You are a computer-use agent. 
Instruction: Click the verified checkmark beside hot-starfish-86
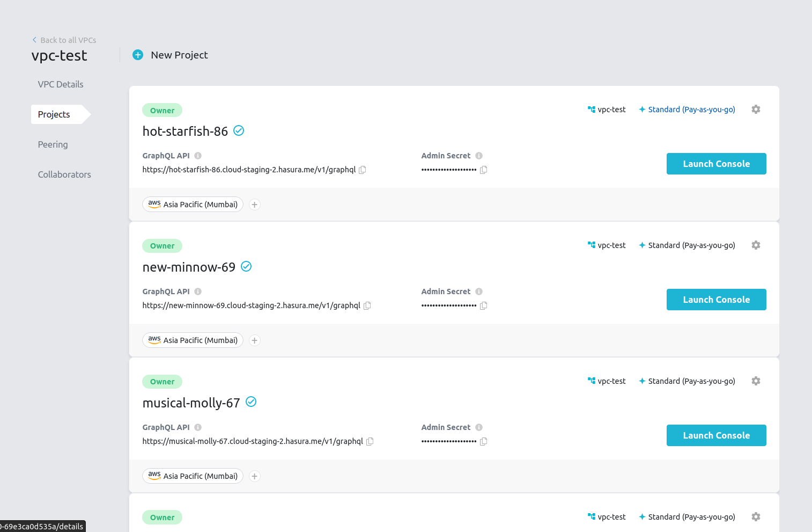click(x=238, y=130)
